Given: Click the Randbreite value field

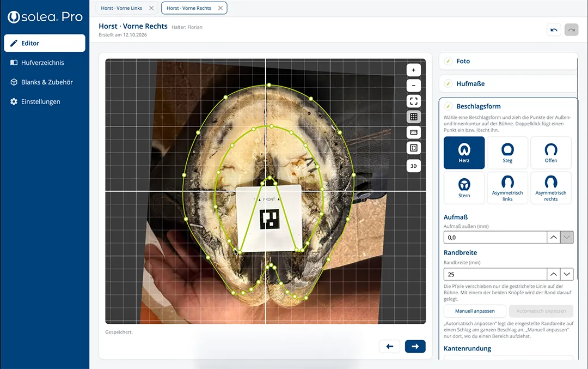Looking at the screenshot, I should (495, 274).
